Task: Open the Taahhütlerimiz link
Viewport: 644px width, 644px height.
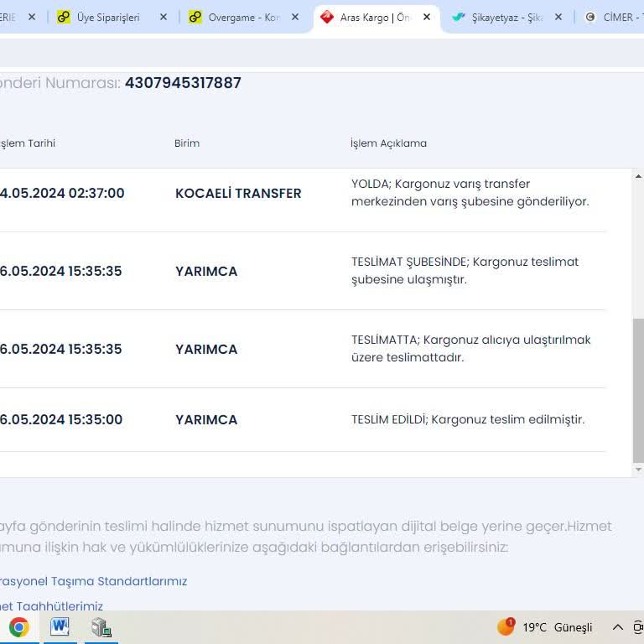Action: click(51, 606)
